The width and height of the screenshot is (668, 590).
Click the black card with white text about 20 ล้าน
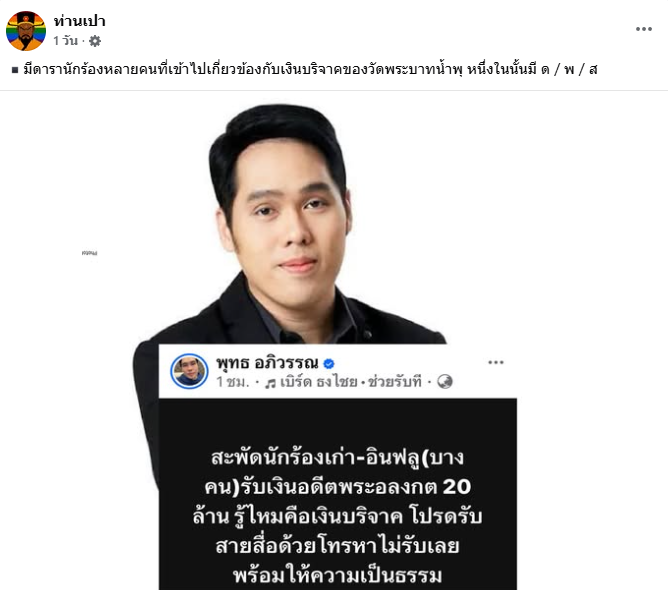tap(338, 494)
